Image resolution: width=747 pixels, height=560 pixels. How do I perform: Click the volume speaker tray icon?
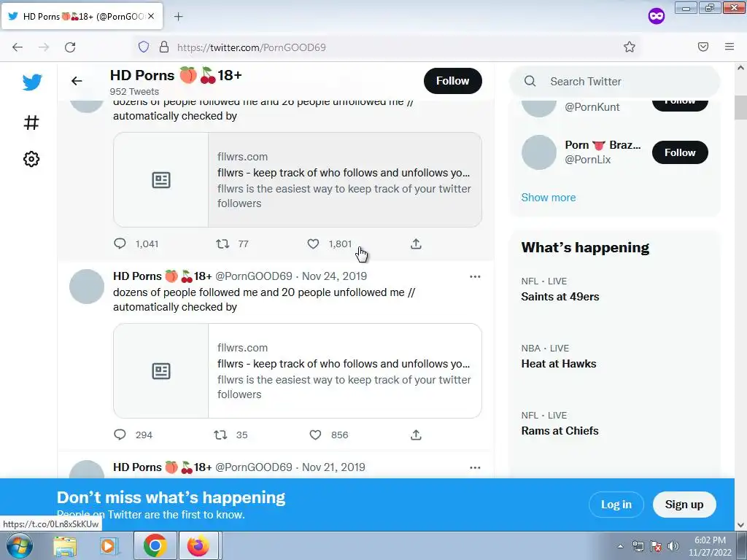[673, 546]
